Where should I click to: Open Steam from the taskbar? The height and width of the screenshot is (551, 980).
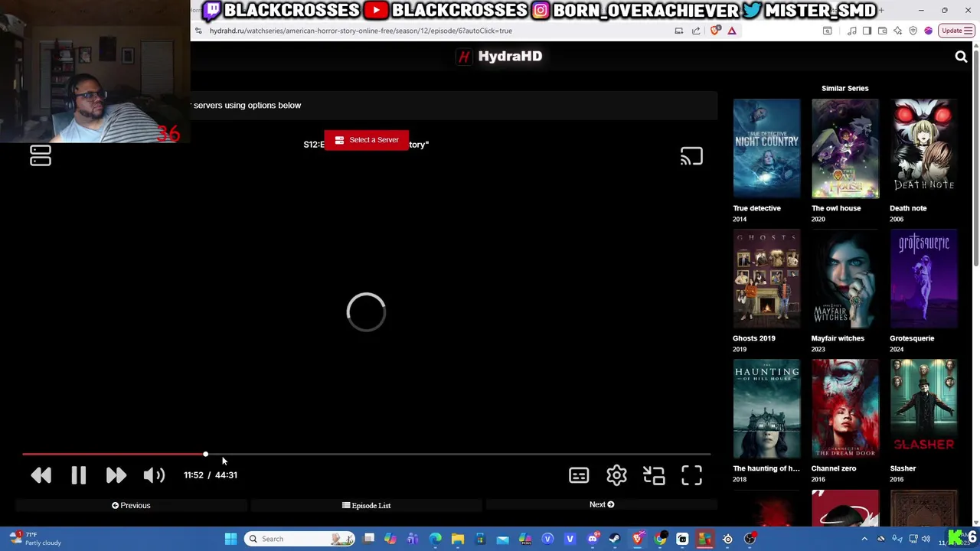click(x=615, y=539)
